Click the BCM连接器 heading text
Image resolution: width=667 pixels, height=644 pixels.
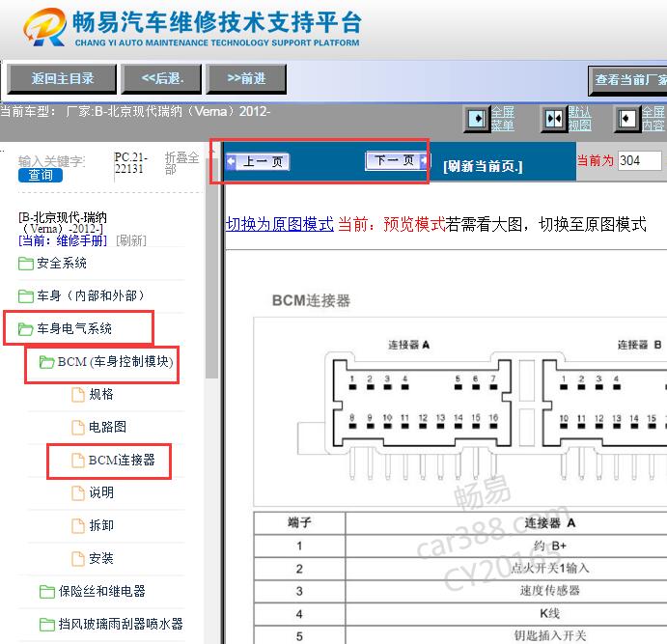[x=311, y=300]
